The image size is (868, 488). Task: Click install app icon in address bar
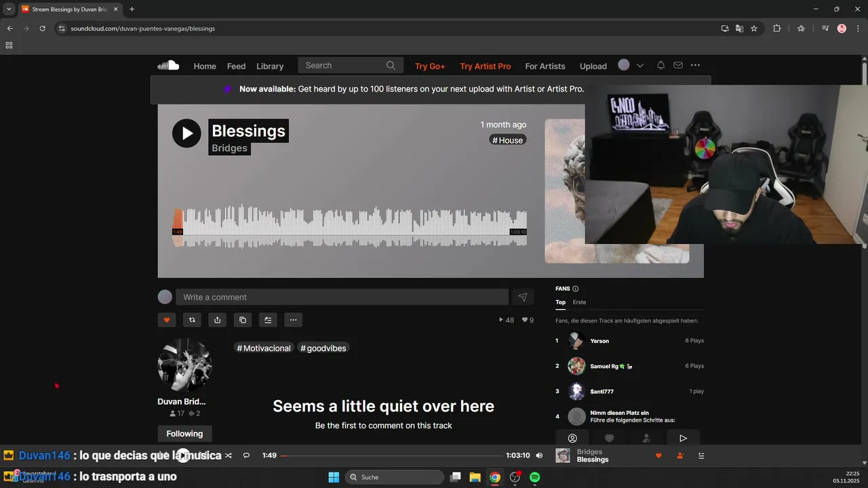[725, 28]
